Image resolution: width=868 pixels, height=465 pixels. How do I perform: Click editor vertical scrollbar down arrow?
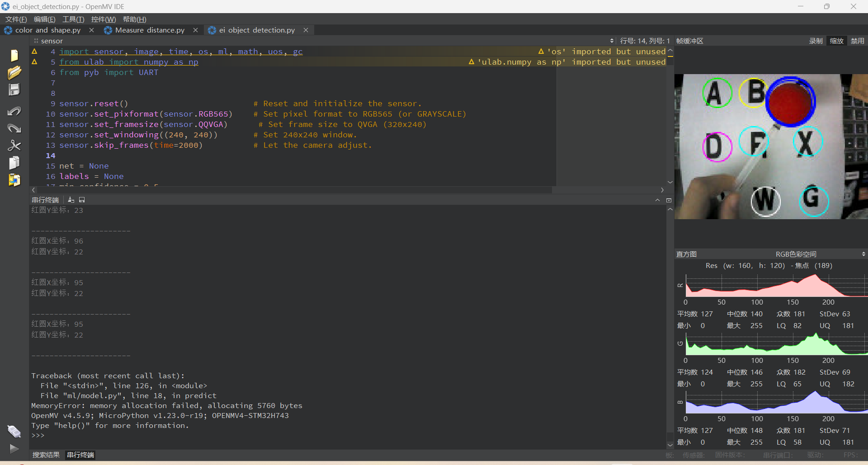pos(670,182)
